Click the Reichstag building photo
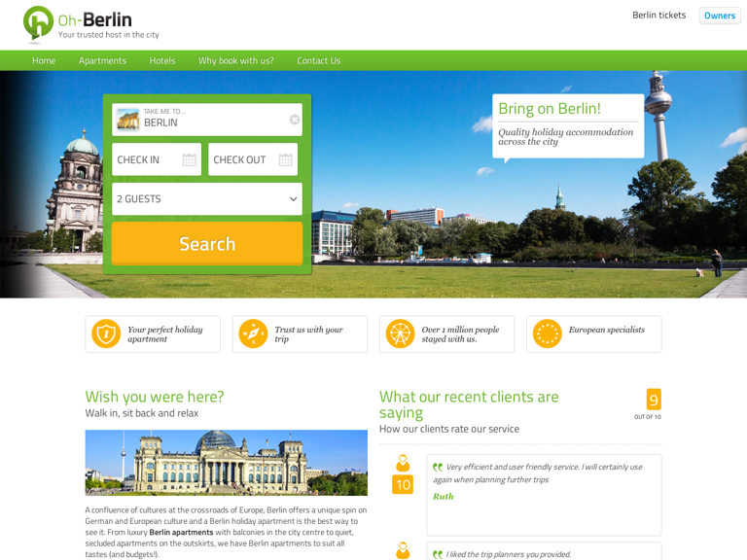This screenshot has width=747, height=560. pyautogui.click(x=226, y=463)
